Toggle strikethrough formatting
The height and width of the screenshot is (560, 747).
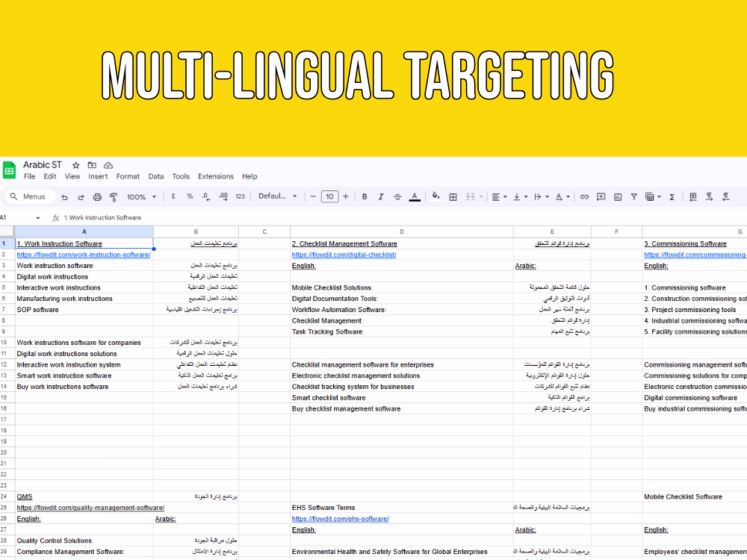(x=397, y=196)
